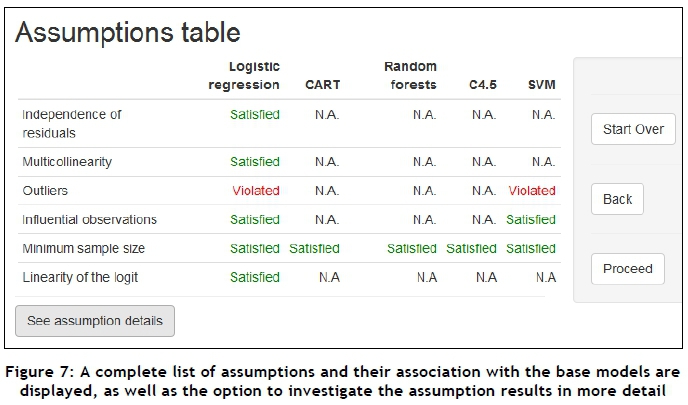The width and height of the screenshot is (688, 405).
Task: Select the Multicollinearity row label
Action: click(67, 161)
